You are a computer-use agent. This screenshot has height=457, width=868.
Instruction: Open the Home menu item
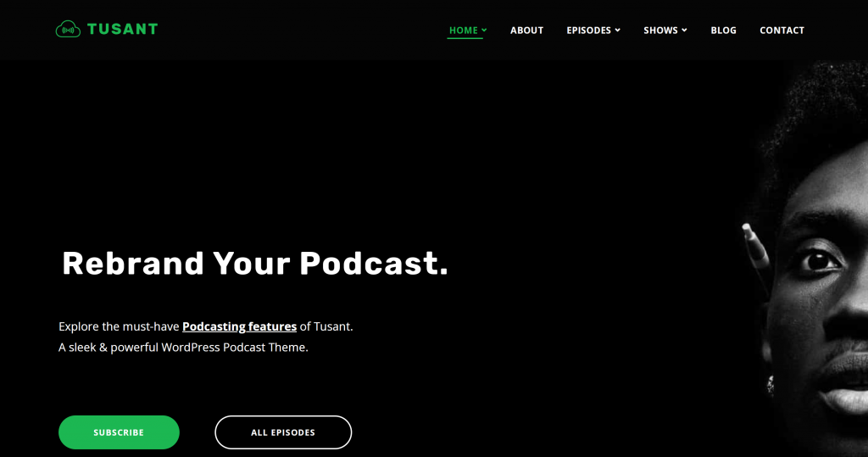coord(464,31)
